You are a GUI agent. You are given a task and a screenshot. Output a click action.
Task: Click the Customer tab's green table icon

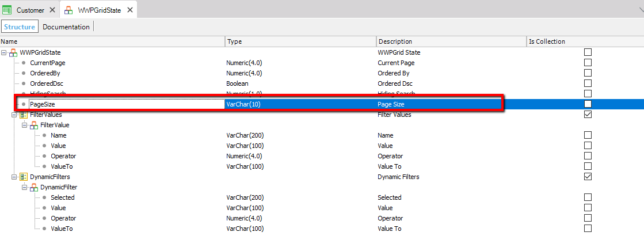coord(7,10)
